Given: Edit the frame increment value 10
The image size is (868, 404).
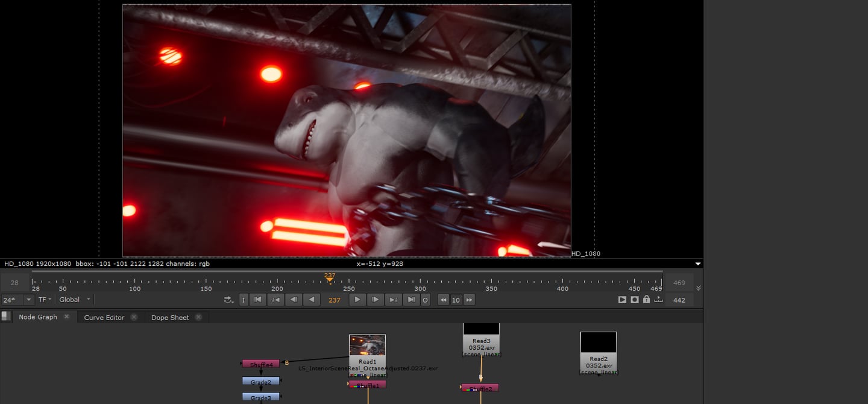Looking at the screenshot, I should tap(456, 300).
